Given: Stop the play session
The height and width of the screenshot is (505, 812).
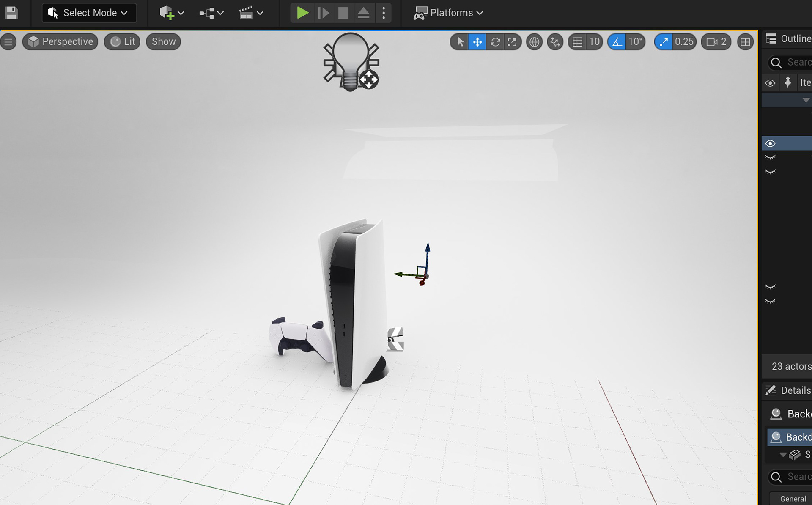Looking at the screenshot, I should click(343, 13).
